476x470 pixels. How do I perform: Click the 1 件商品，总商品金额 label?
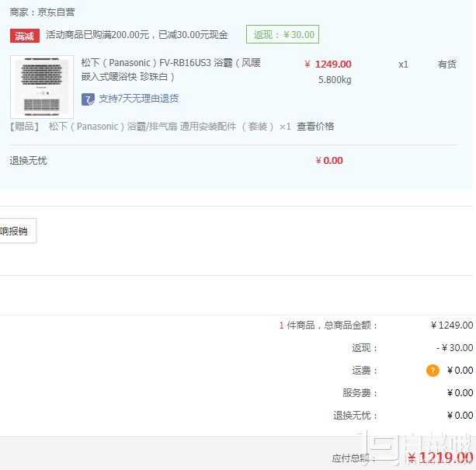[x=328, y=326]
